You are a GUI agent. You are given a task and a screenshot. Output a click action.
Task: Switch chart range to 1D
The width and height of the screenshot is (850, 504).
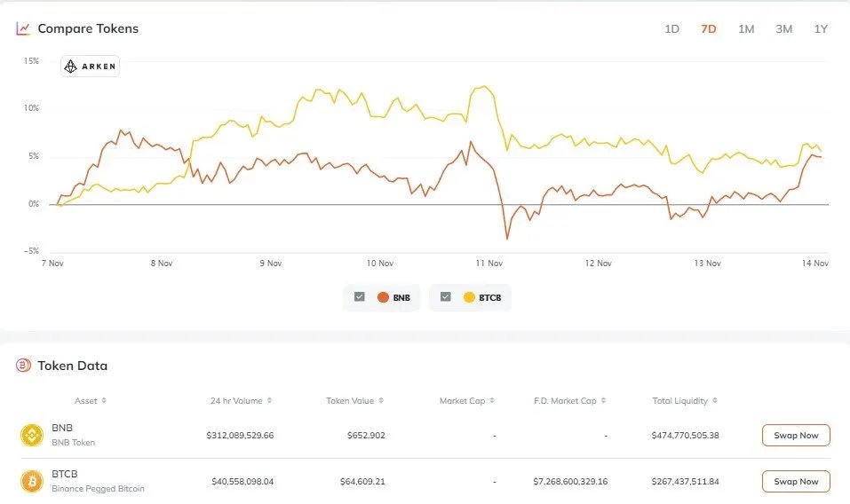[x=671, y=29]
